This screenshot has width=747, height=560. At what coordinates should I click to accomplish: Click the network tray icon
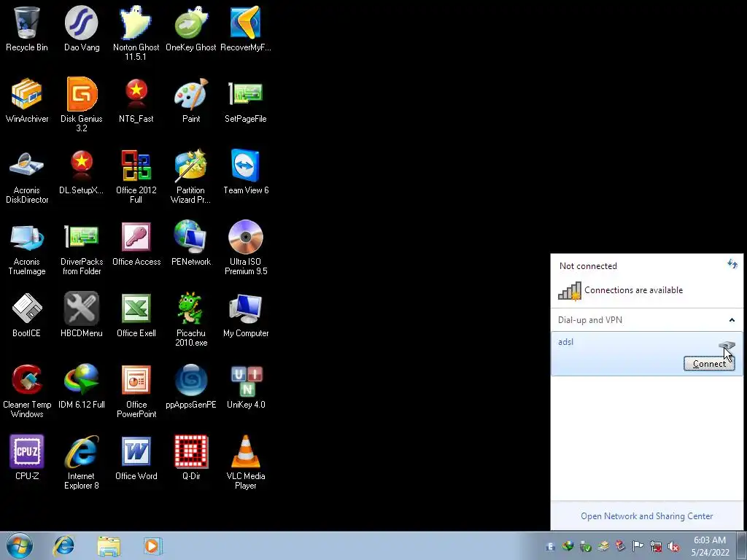pos(656,547)
